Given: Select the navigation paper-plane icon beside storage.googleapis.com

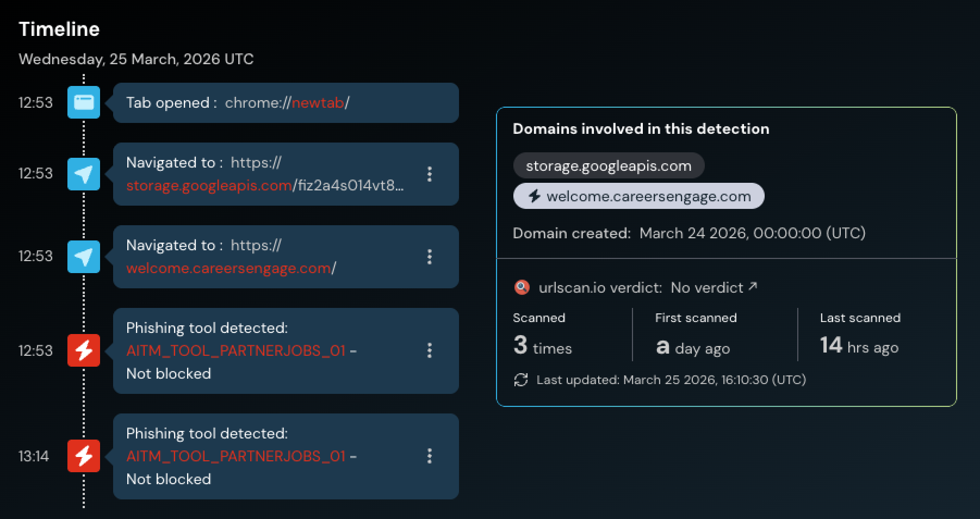Looking at the screenshot, I should coord(83,174).
